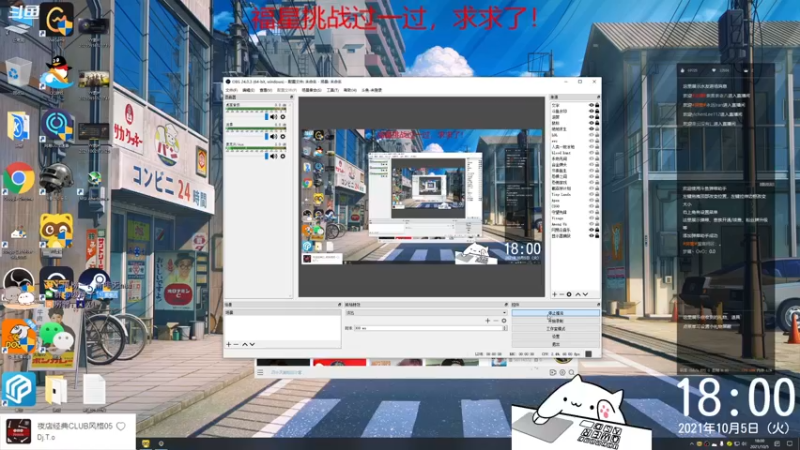Open Google Chrome desktop icon
Image resolution: width=800 pixels, height=450 pixels.
coord(19,178)
